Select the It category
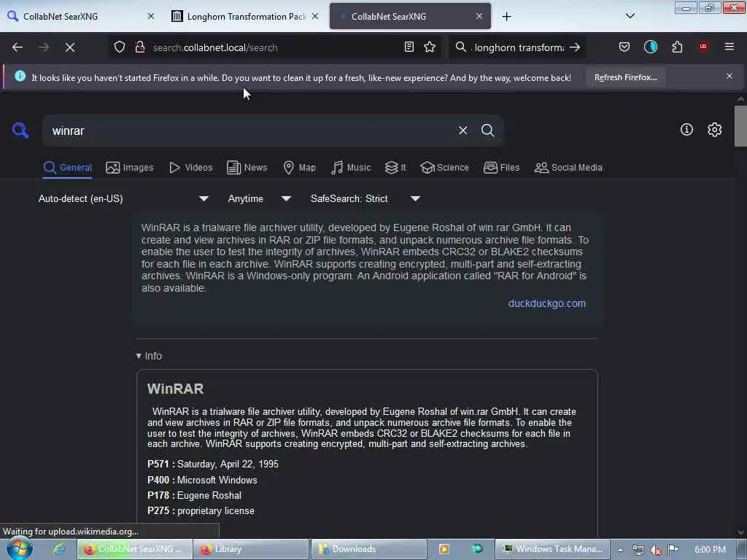747x560 pixels. click(395, 168)
